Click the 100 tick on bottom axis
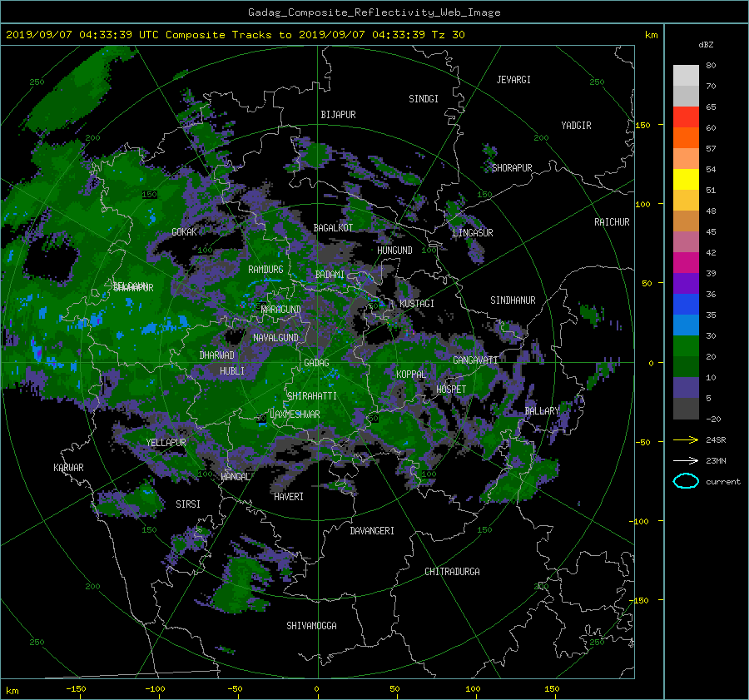This screenshot has width=749, height=700. point(473,688)
